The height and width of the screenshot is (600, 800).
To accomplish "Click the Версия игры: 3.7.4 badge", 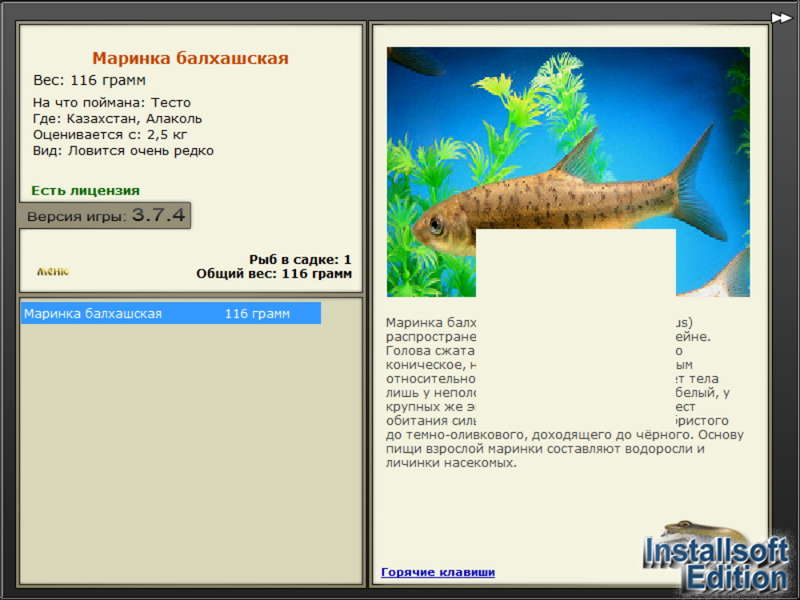I will tap(105, 215).
